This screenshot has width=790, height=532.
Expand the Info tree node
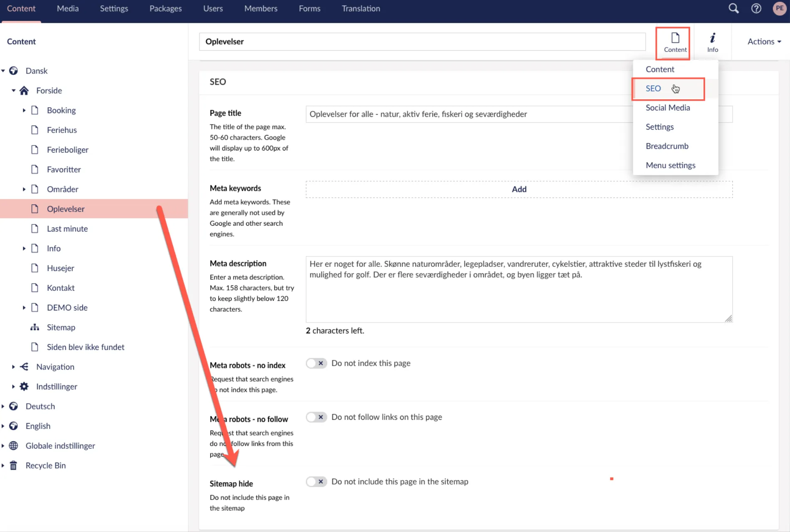pyautogui.click(x=24, y=248)
